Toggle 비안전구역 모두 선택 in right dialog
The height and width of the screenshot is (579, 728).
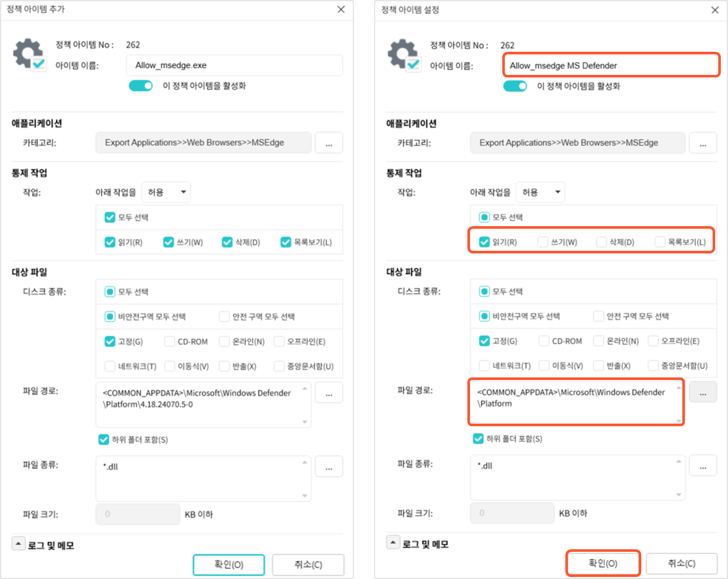click(x=484, y=316)
